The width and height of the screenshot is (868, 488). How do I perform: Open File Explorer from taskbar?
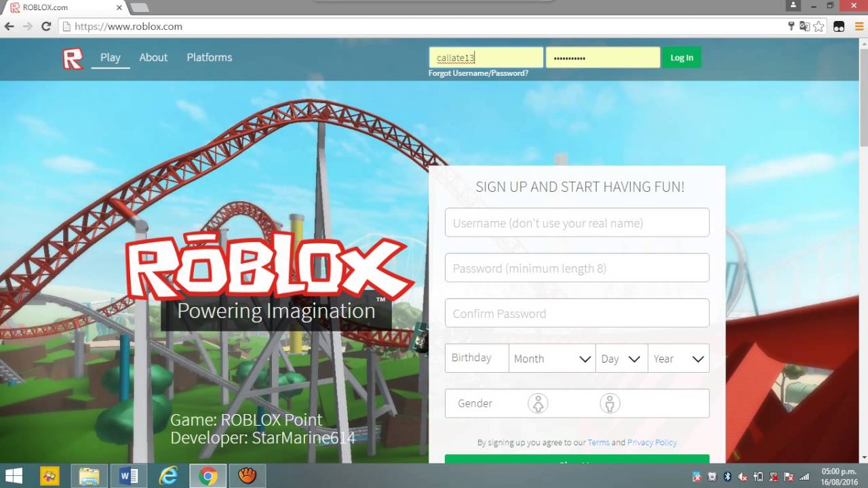click(x=90, y=476)
